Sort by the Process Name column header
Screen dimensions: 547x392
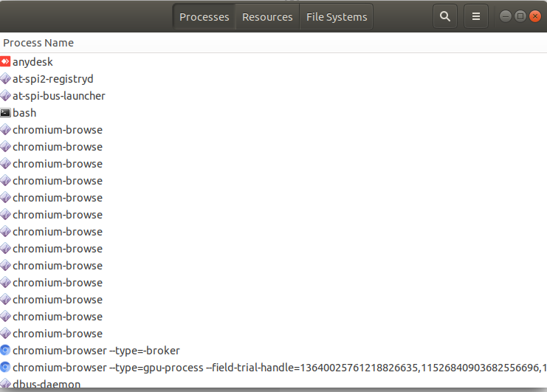click(x=273, y=43)
